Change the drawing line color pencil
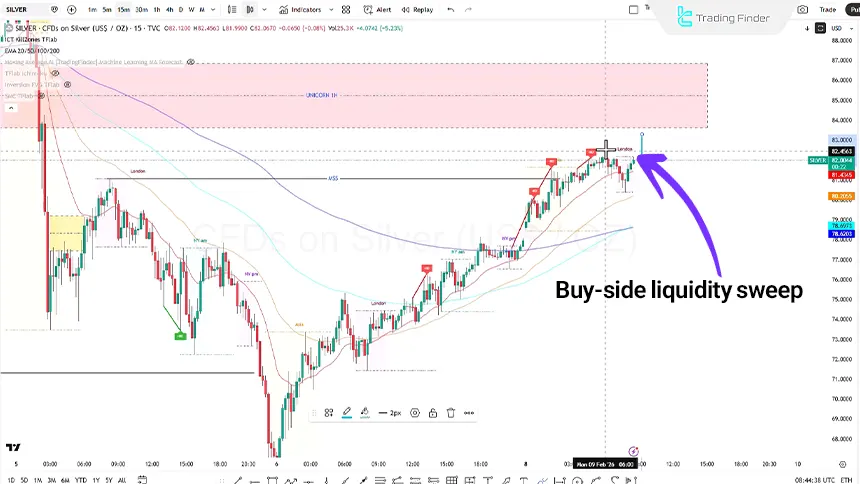This screenshot has height=484, width=860. click(x=347, y=413)
